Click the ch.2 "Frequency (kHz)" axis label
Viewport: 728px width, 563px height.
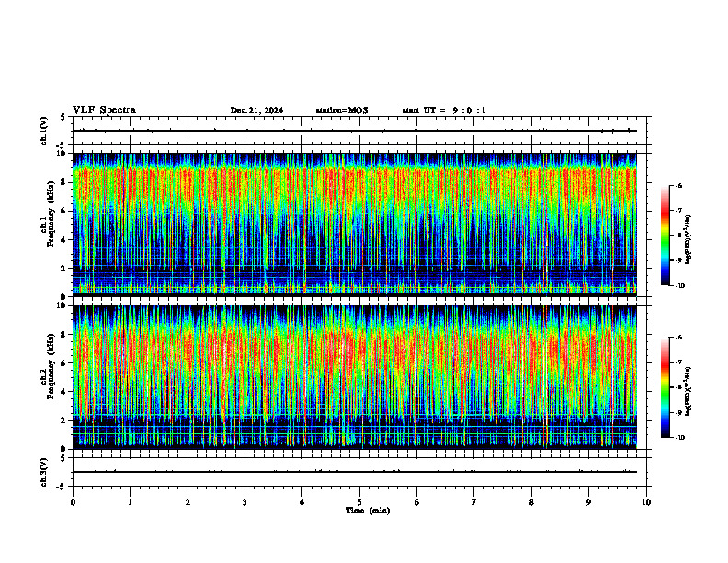51,366
